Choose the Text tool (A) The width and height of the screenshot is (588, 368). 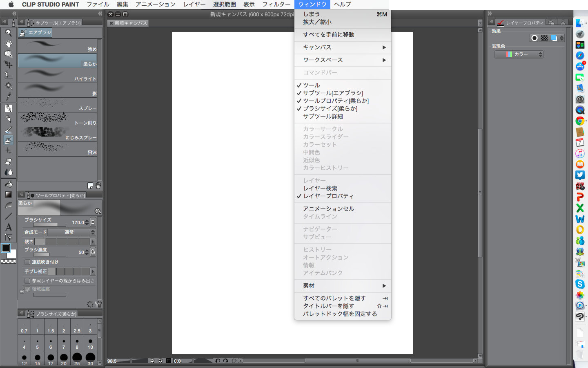8,227
